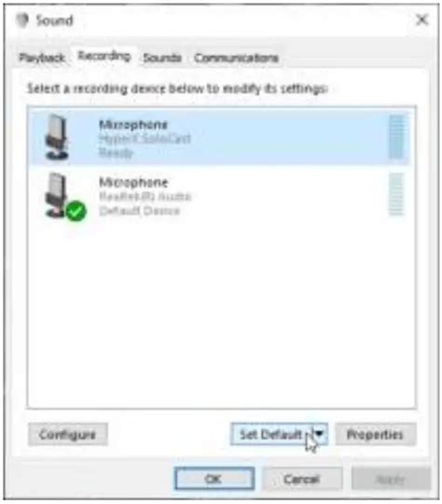
Task: Click the level meter of first microphone
Action: 396,137
